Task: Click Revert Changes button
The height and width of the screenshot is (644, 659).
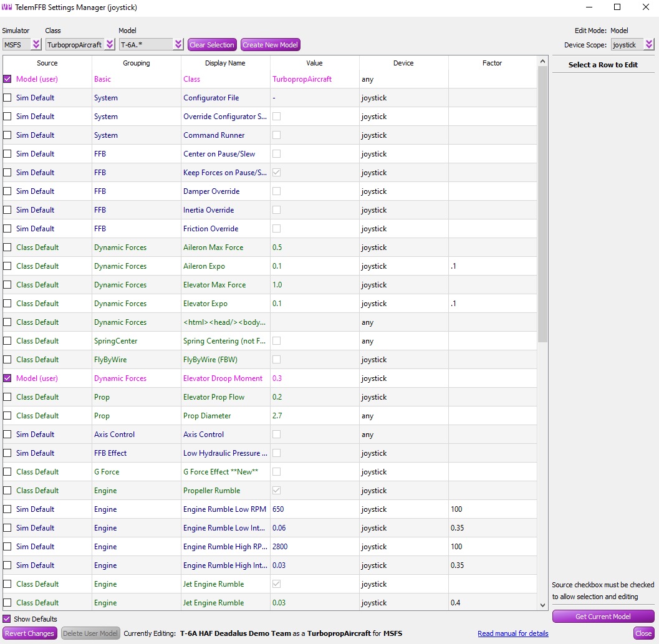Action: (x=29, y=633)
